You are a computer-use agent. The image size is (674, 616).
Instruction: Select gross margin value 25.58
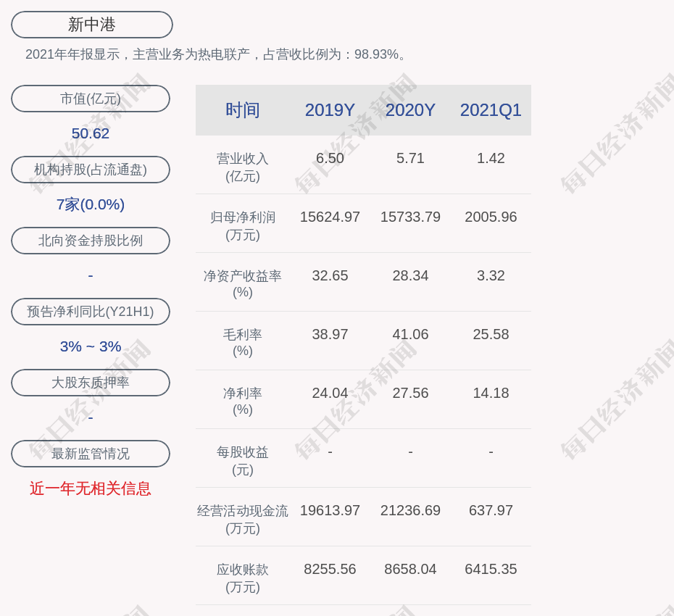pos(491,334)
